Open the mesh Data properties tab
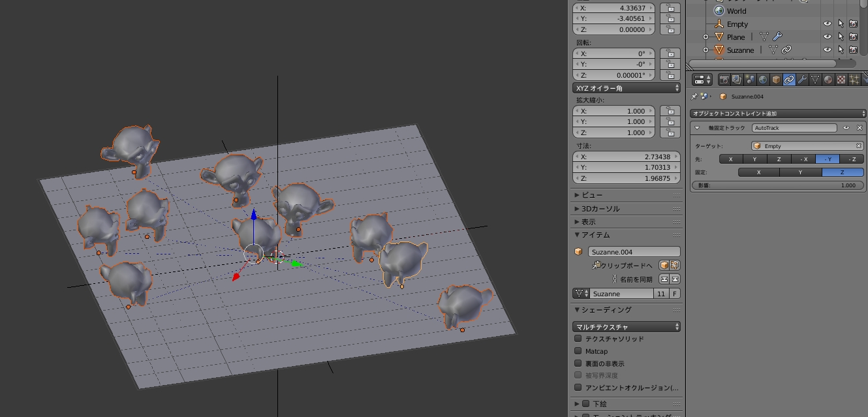The image size is (868, 417). tap(815, 80)
